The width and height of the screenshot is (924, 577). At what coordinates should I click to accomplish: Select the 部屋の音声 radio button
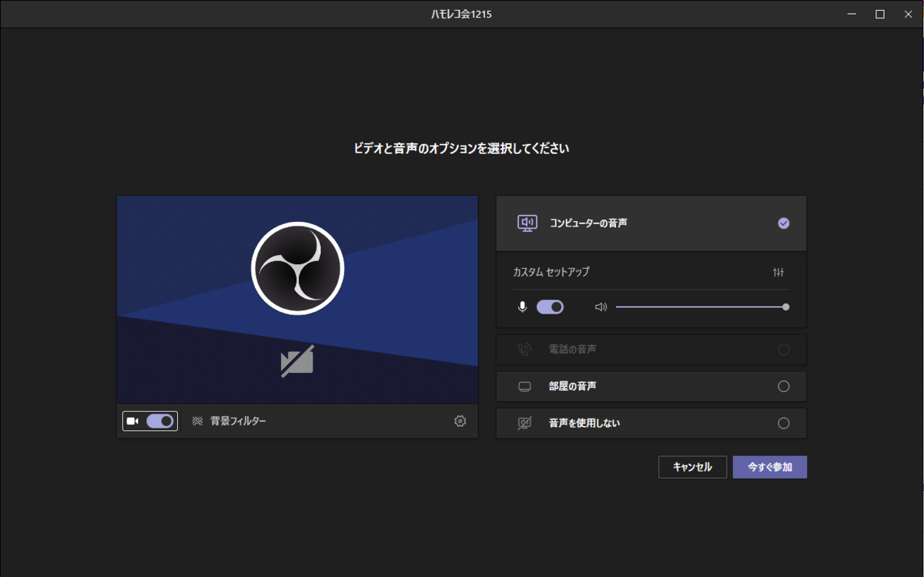point(784,386)
